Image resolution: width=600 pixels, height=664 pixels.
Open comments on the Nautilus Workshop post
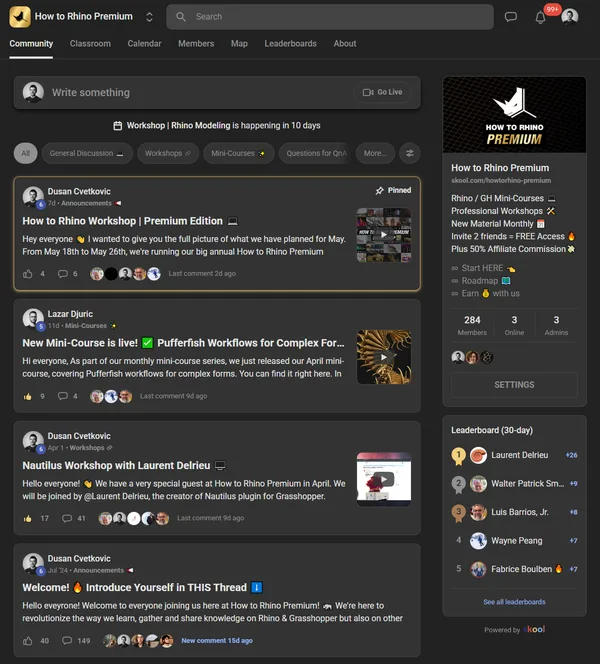73,518
